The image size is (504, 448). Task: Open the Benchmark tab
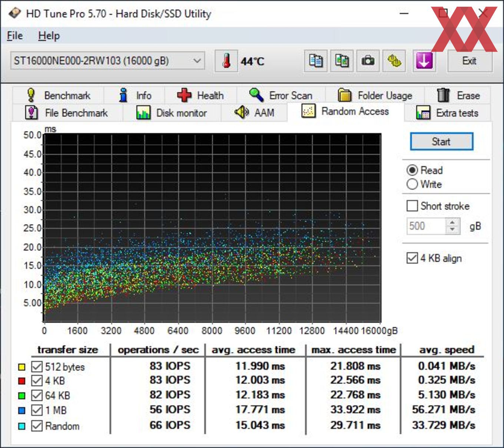coord(58,95)
